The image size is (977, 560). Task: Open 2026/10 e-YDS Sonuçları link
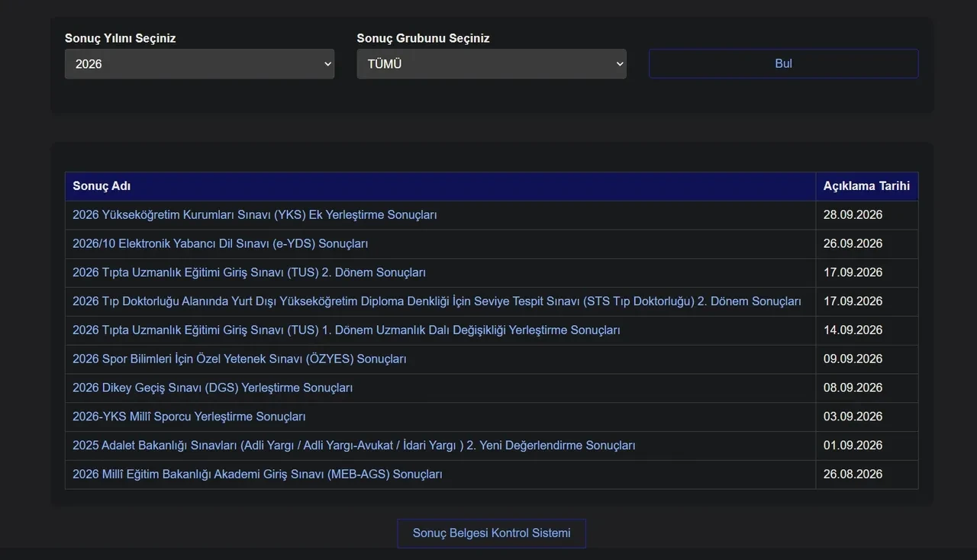(x=221, y=244)
